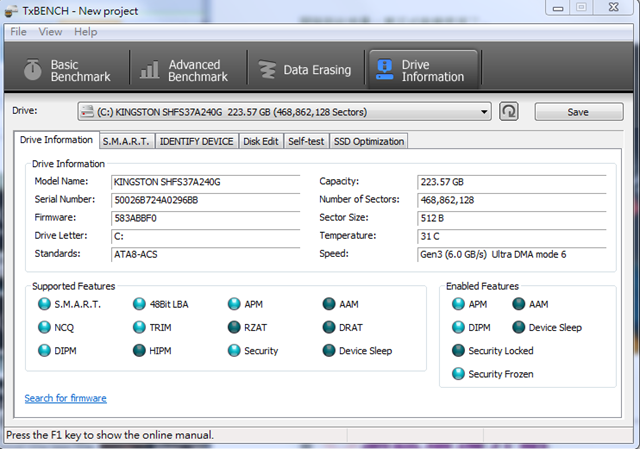Open the Advanced Benchmark bar chart icon
Screen dimensions: 640x449
click(149, 70)
